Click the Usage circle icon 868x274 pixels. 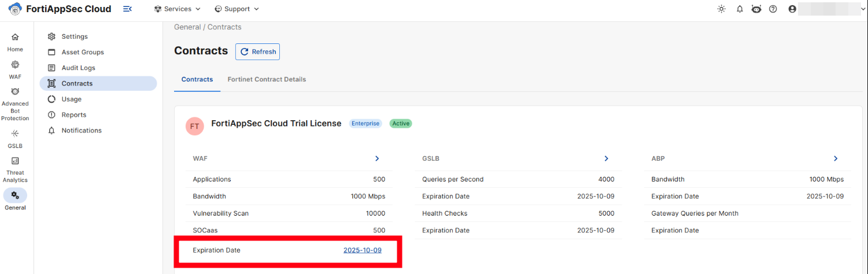[x=51, y=99]
